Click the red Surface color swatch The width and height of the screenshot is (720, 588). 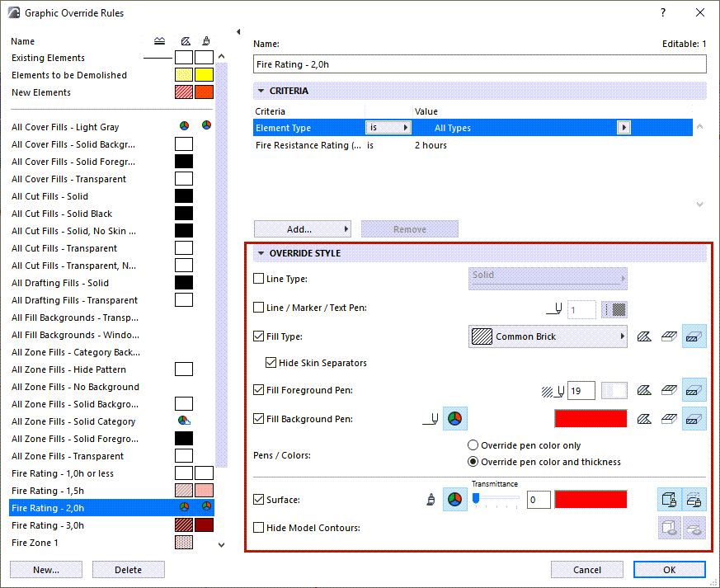pos(591,500)
